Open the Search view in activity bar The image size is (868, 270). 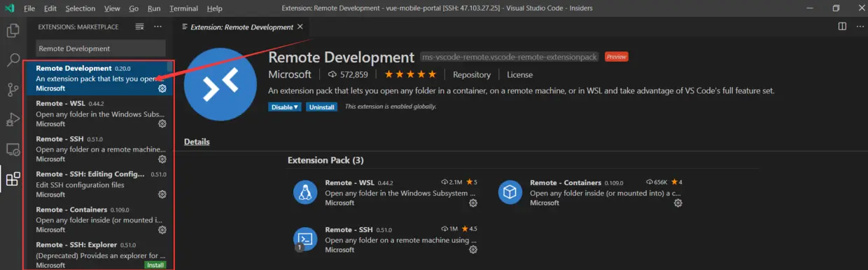pos(13,60)
